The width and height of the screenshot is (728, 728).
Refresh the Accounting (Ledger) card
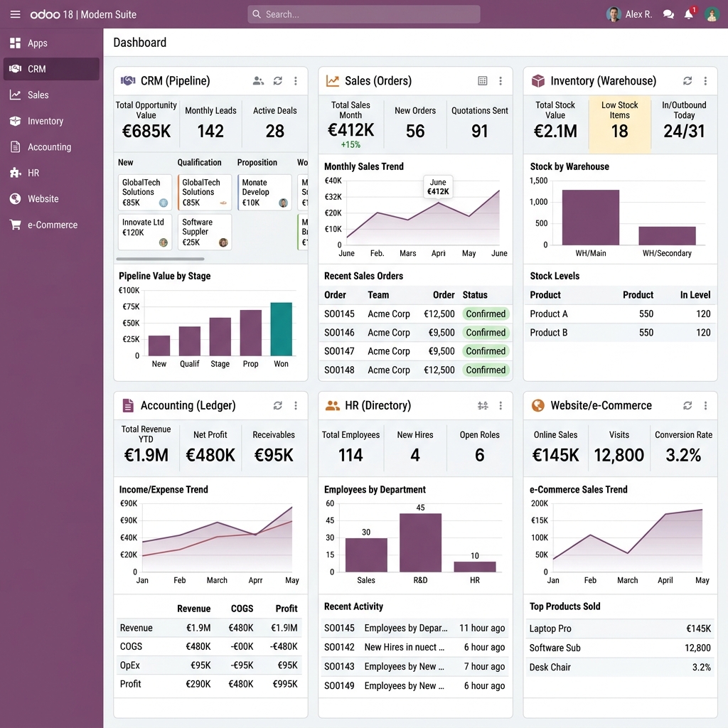[x=277, y=405]
